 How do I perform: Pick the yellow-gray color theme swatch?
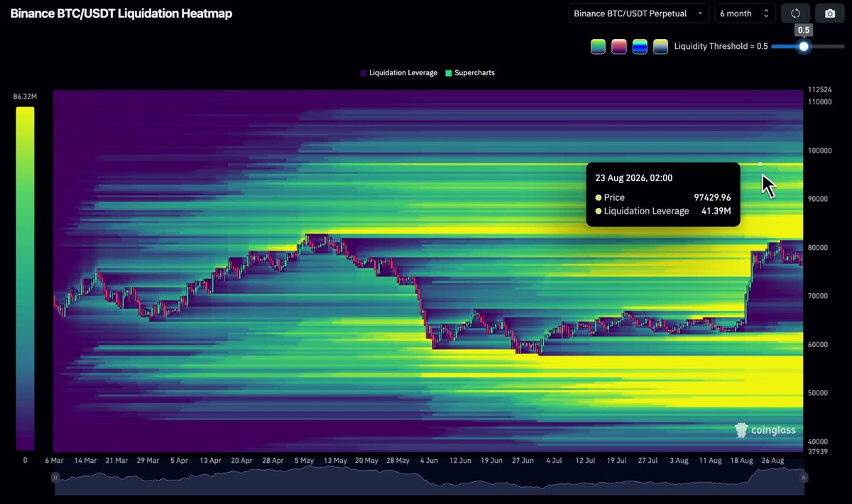[660, 46]
